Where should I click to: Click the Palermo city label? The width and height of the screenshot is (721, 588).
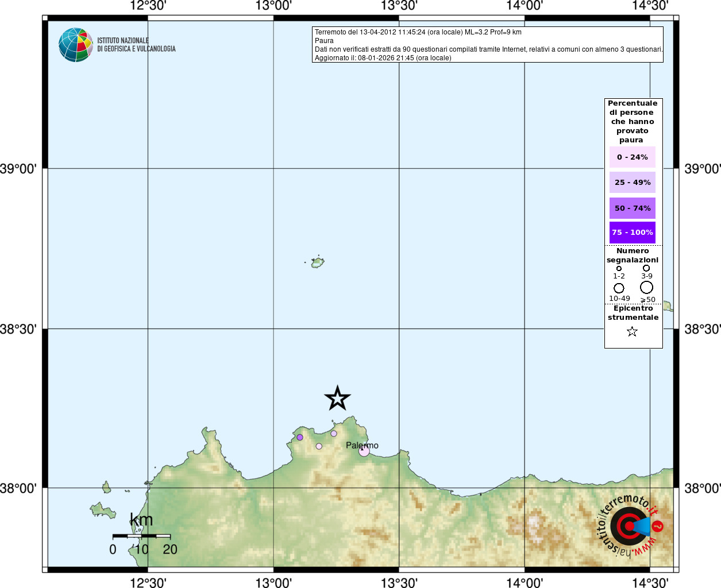click(362, 445)
